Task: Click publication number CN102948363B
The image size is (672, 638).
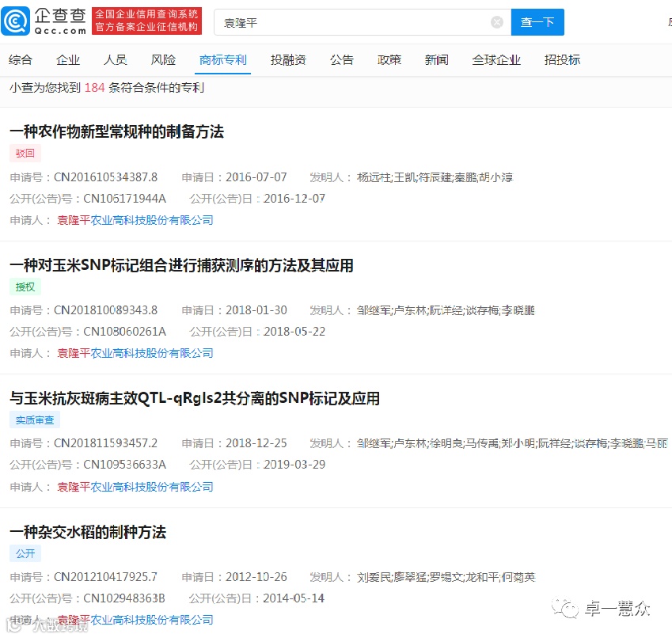Action: pos(123,598)
